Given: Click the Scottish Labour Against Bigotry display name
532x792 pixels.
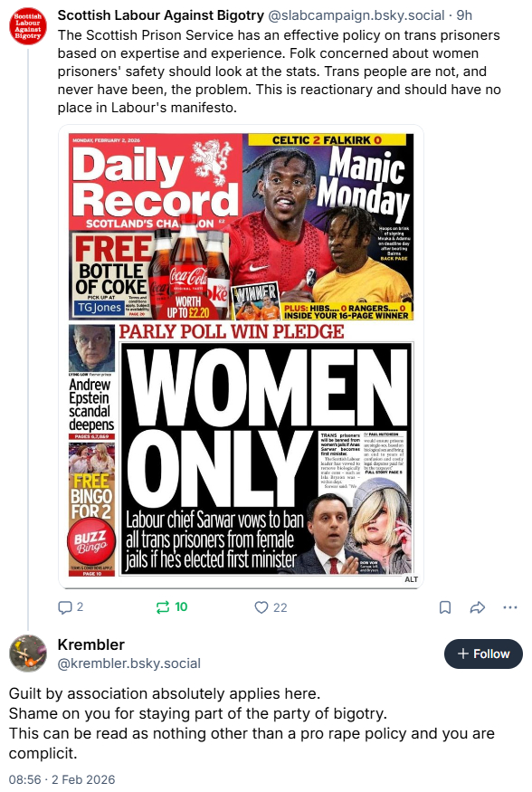Looking at the screenshot, I should point(160,15).
